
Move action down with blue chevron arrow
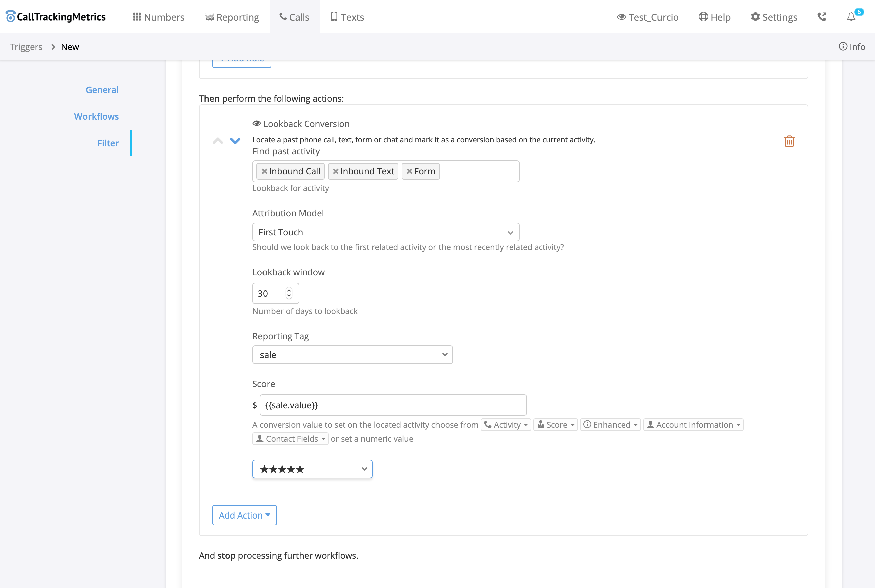tap(235, 141)
